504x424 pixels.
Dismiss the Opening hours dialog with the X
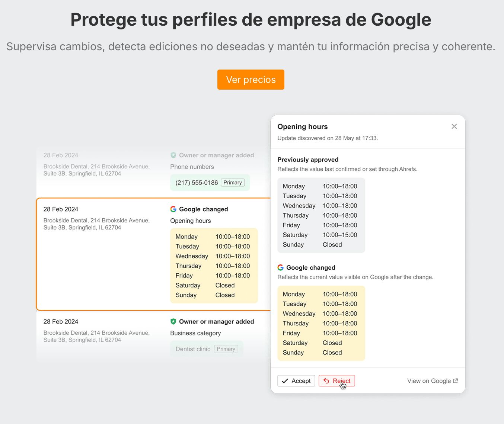(454, 126)
